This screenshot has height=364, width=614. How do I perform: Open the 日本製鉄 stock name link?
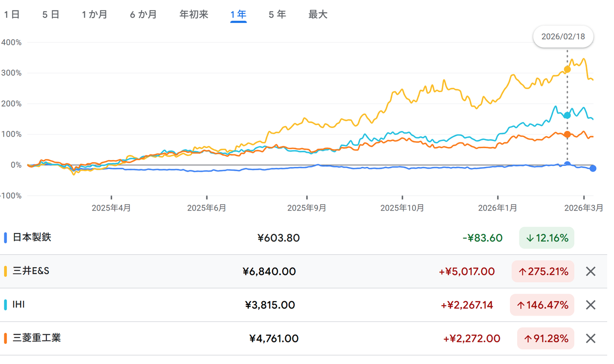pos(32,237)
